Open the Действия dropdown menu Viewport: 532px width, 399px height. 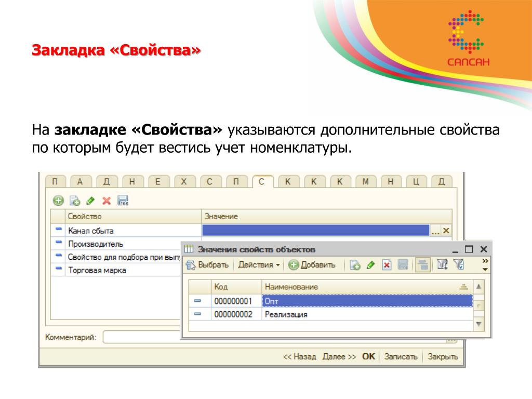(x=259, y=265)
